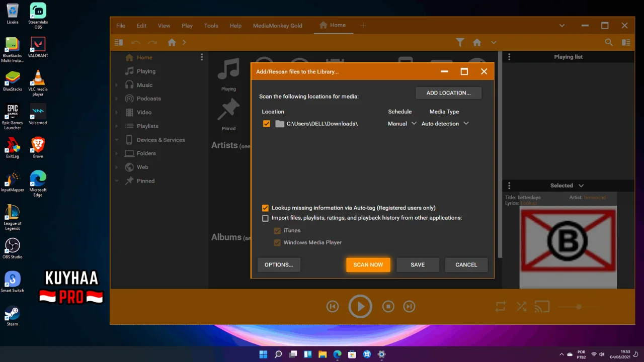Image resolution: width=644 pixels, height=362 pixels.
Task: Select Folders in the media tree
Action: coord(146,153)
